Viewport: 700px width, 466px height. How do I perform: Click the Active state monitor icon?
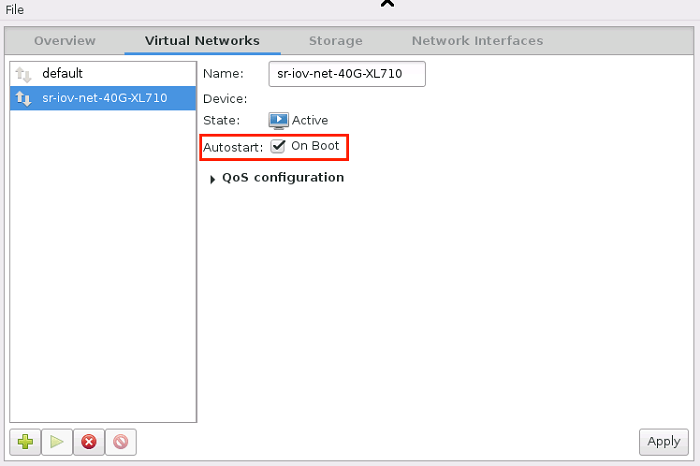(278, 120)
